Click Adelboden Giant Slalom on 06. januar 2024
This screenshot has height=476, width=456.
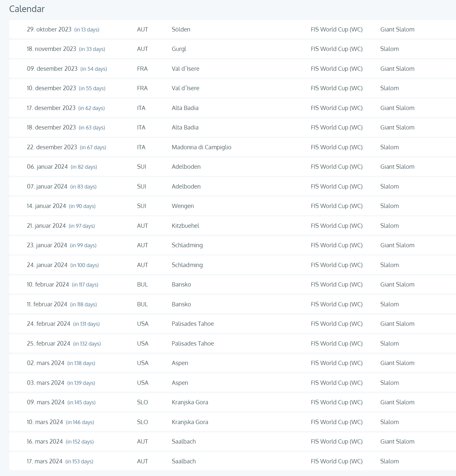tap(232, 167)
